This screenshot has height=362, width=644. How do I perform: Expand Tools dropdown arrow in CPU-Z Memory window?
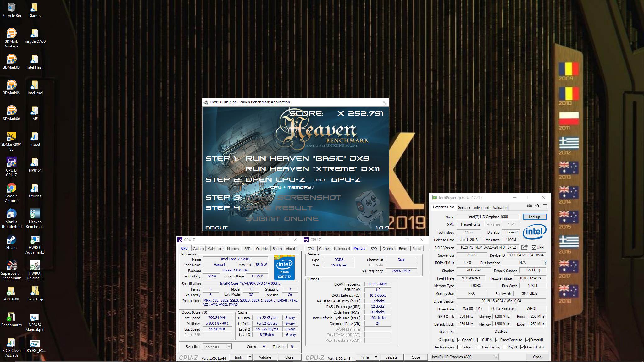[376, 357]
